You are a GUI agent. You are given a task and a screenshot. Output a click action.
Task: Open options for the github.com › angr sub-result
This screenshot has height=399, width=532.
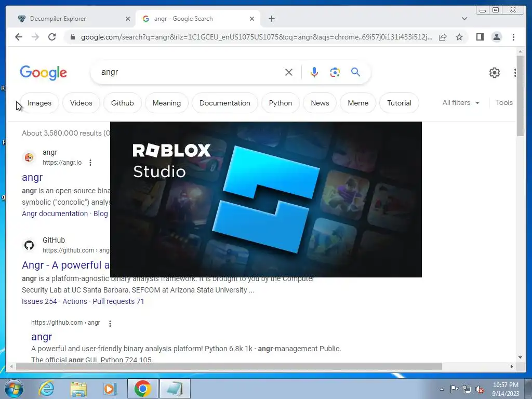pyautogui.click(x=110, y=323)
